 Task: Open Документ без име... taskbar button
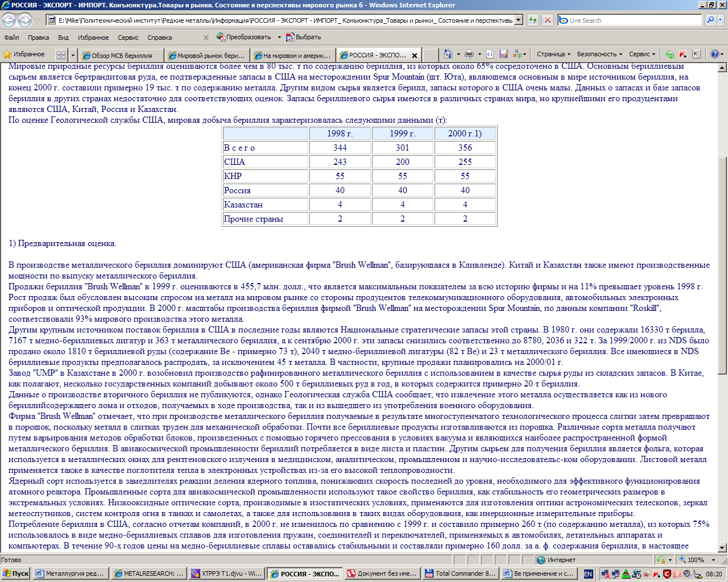382,573
